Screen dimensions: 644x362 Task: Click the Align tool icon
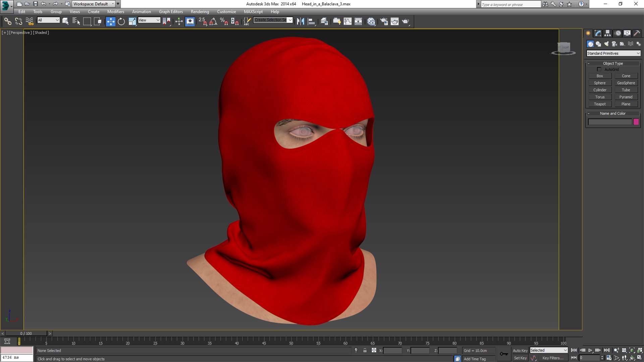point(312,21)
